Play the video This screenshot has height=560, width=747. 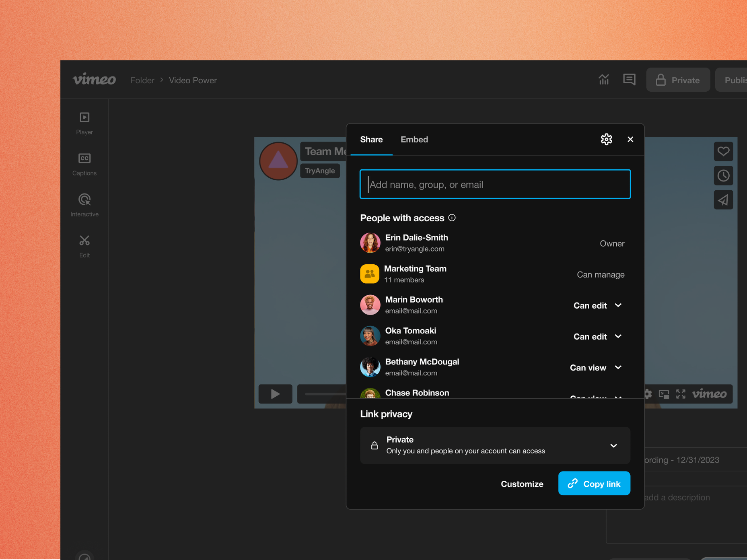[x=275, y=394]
